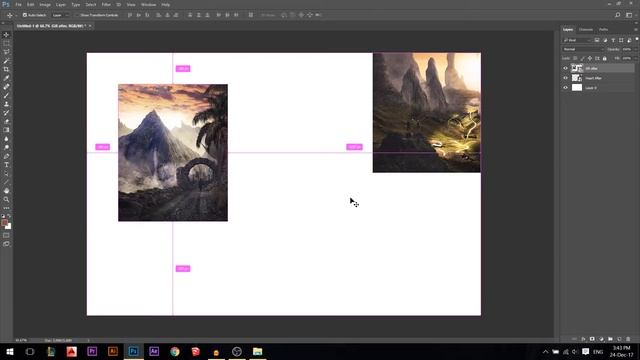Image resolution: width=640 pixels, height=360 pixels.
Task: Hide the middle layer via eye icon
Action: (565, 78)
